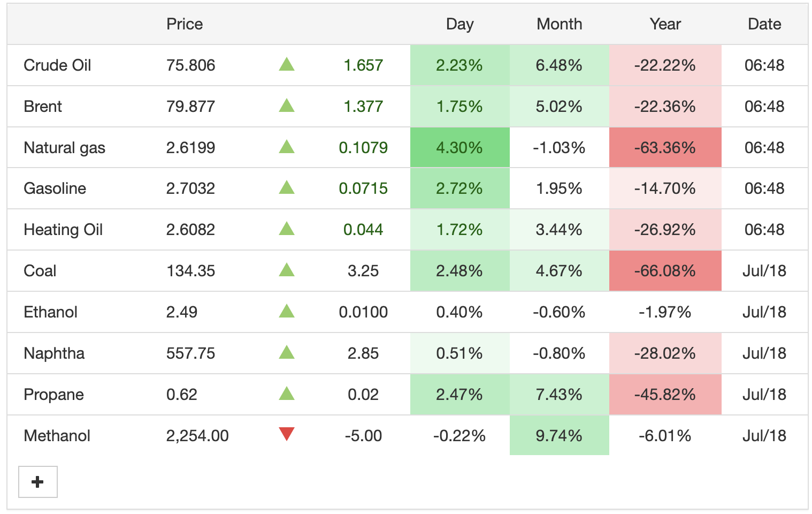Click the 0.044 change value

coord(363,230)
